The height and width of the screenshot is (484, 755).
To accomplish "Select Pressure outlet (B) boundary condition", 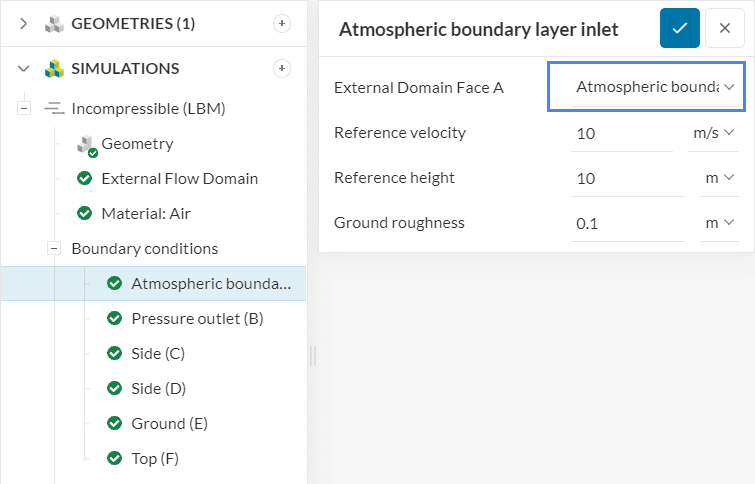I will tap(197, 318).
